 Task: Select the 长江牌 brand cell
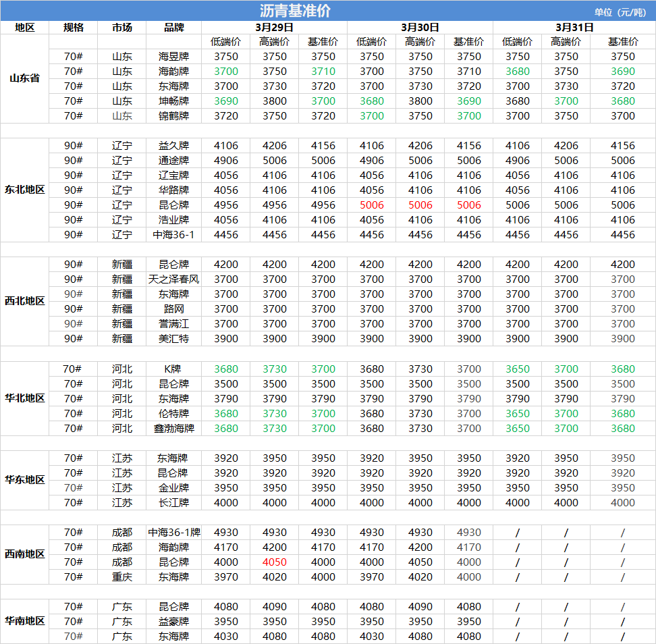pos(173,502)
